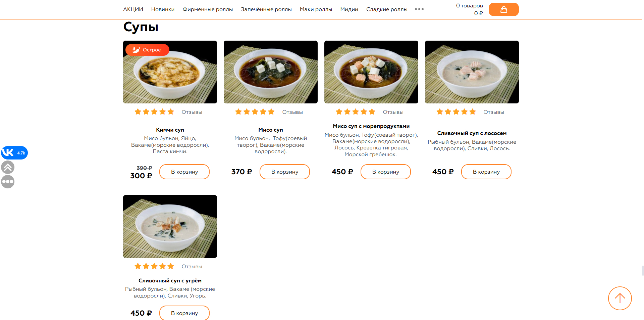Image resolution: width=644 pixels, height=320 pixels.
Task: Click the scroll-to-top arrow circle
Action: (x=620, y=298)
